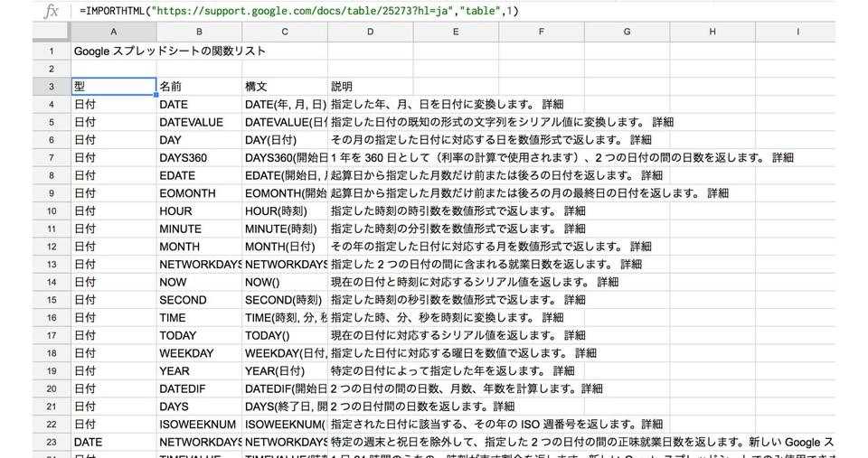The width and height of the screenshot is (868, 458).
Task: Click cell 'WEEKDAY' in column B
Action: 199,353
